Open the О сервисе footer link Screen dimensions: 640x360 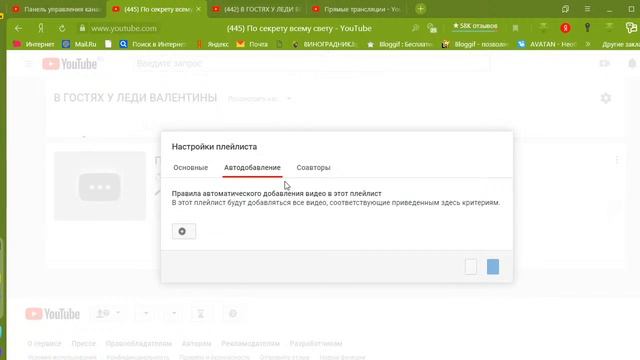(44, 344)
